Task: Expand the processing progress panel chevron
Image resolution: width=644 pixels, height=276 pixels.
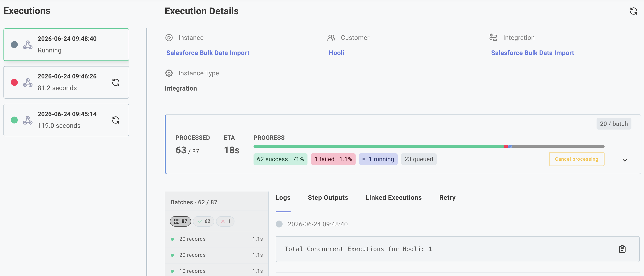Action: tap(625, 160)
